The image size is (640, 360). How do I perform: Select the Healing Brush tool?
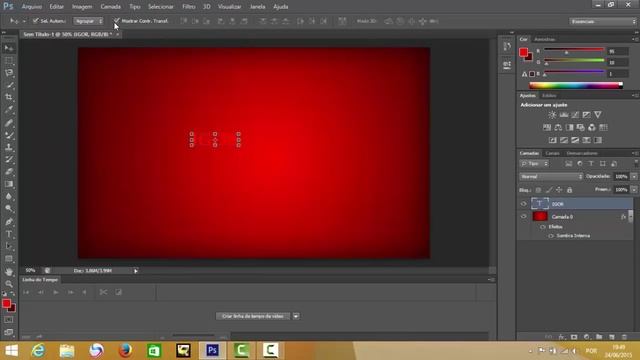pos(9,122)
